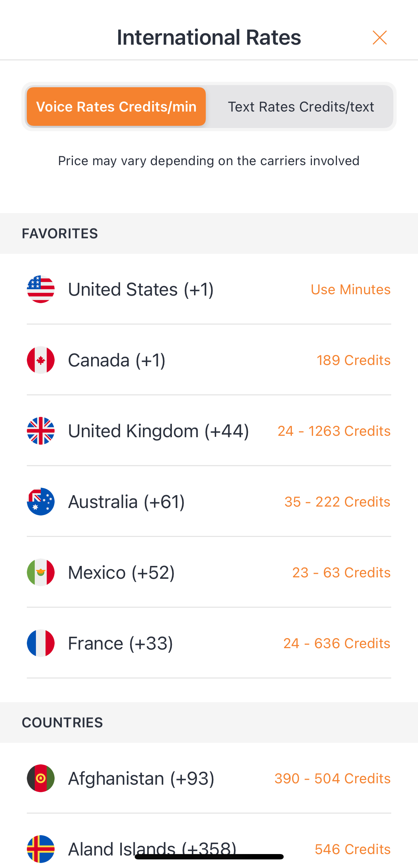Choose Mexico (+52) from favorites

pyautogui.click(x=121, y=572)
